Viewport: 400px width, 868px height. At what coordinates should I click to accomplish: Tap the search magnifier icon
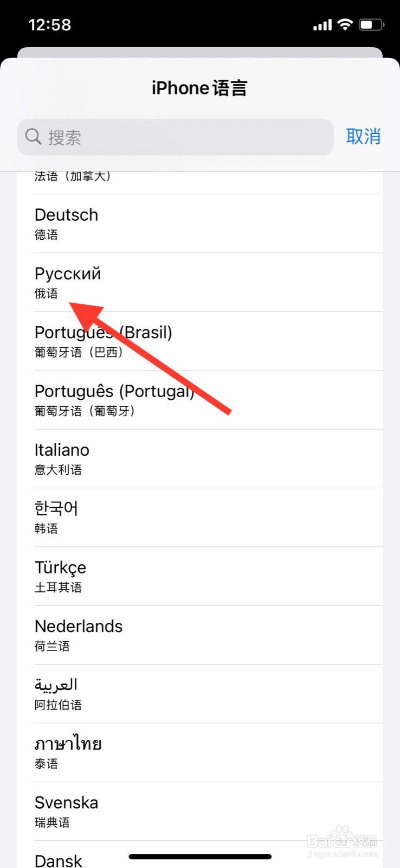[33, 137]
